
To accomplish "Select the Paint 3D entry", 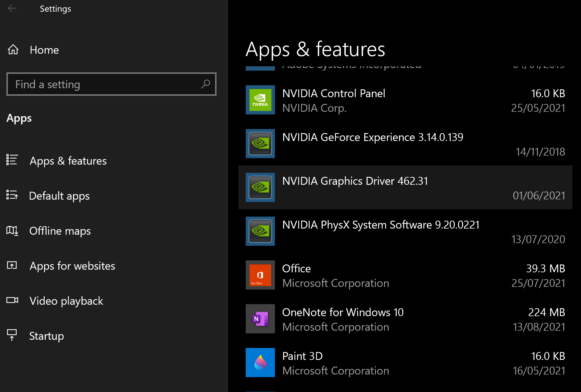I will [x=405, y=363].
